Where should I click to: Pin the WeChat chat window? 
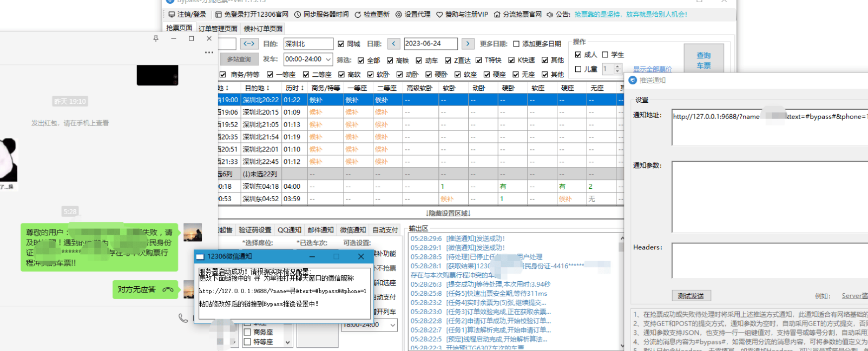point(156,38)
